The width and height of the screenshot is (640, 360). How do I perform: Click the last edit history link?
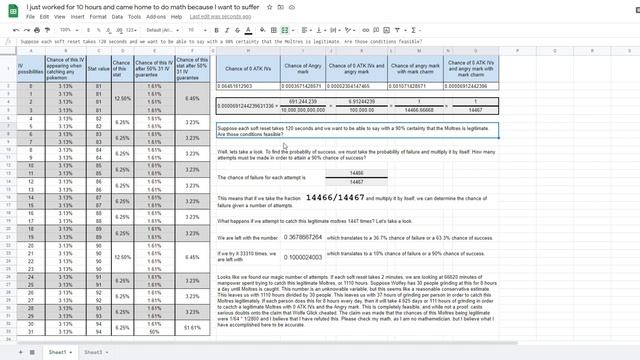point(220,17)
